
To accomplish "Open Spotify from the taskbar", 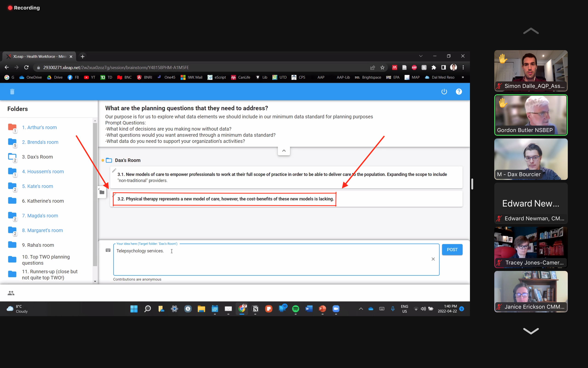I will pyautogui.click(x=295, y=309).
